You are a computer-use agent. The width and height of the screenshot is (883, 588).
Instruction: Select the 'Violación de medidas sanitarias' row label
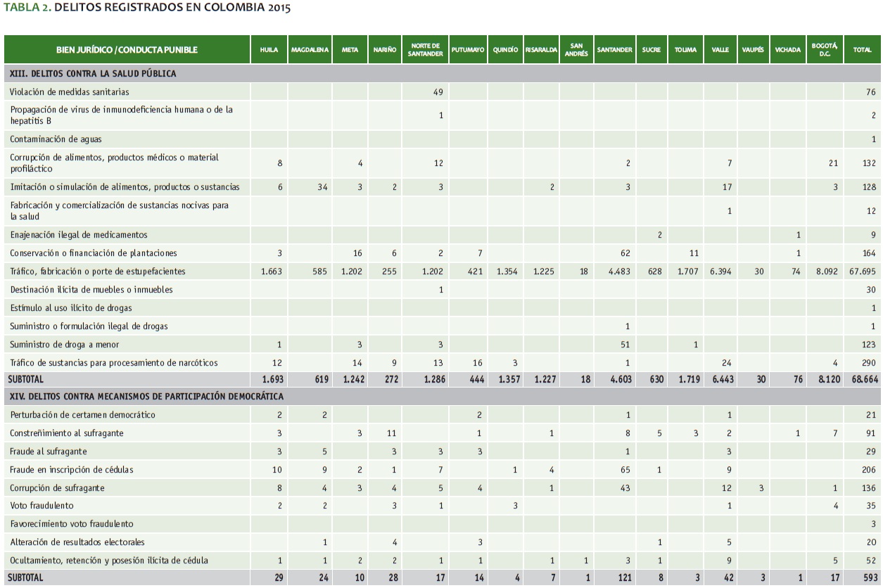tap(69, 91)
